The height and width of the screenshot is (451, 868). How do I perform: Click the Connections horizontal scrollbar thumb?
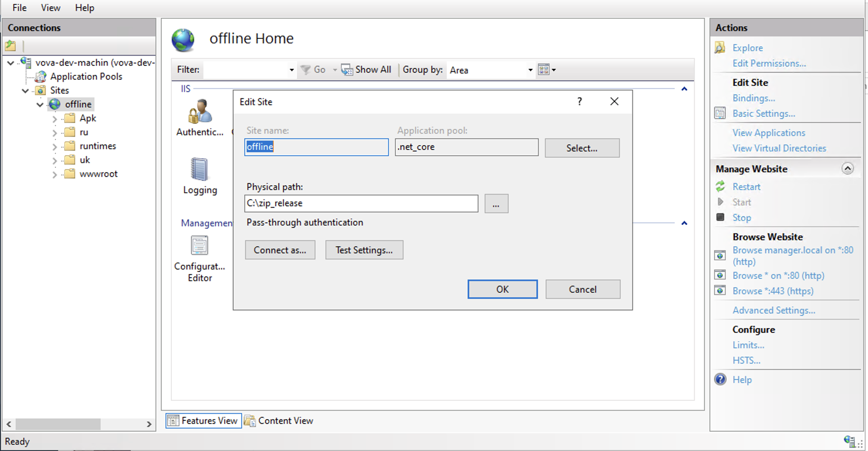(58, 424)
